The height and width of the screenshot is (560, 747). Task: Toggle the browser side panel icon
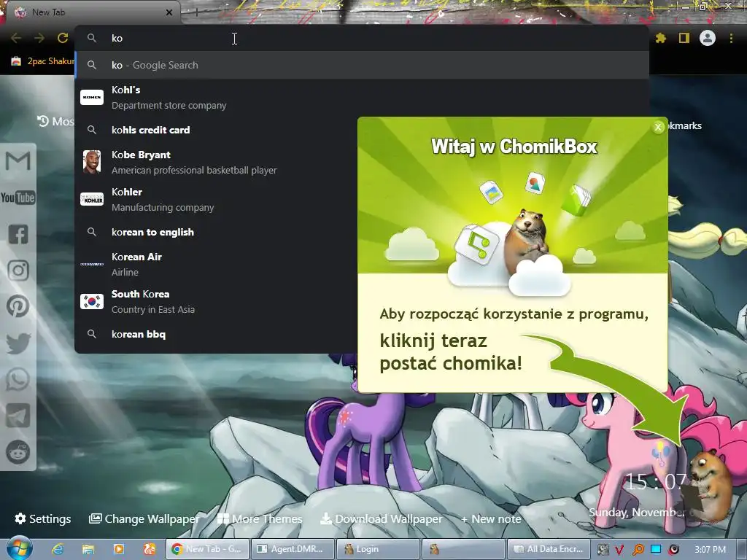coord(684,38)
